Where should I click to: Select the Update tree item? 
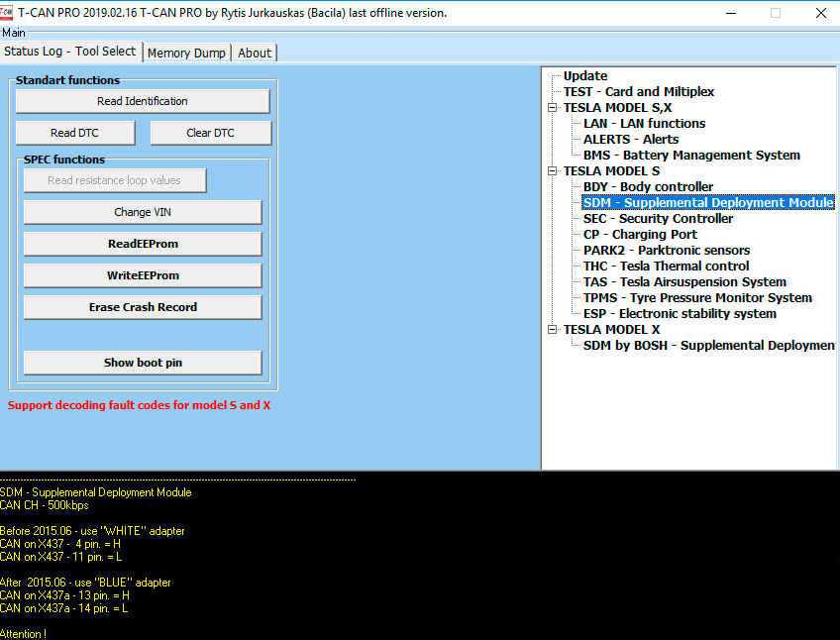[585, 76]
